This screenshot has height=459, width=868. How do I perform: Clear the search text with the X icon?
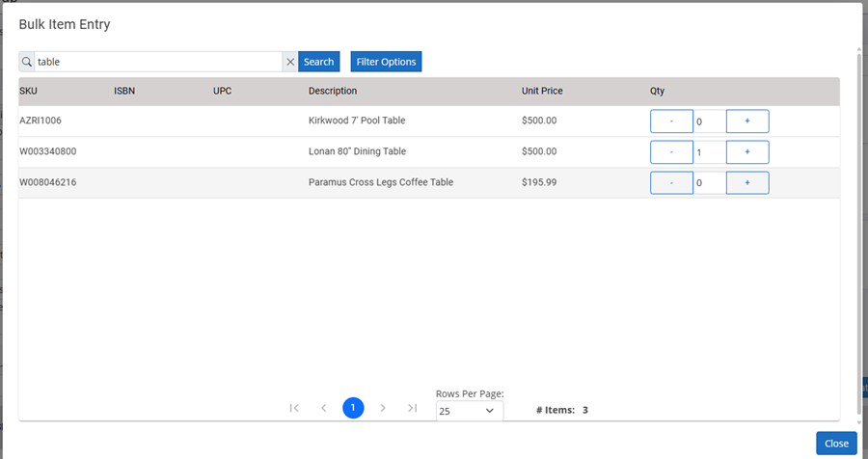[290, 62]
